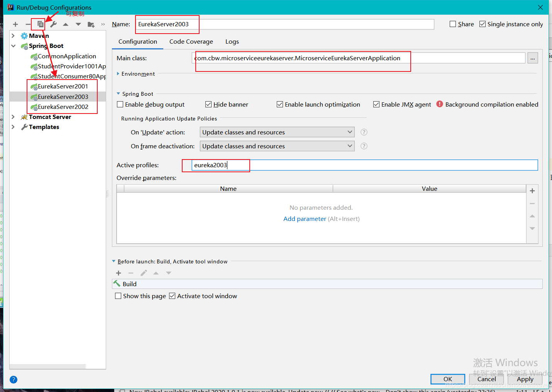
Task: Add a before-launch task with the plus icon
Action: coord(119,273)
